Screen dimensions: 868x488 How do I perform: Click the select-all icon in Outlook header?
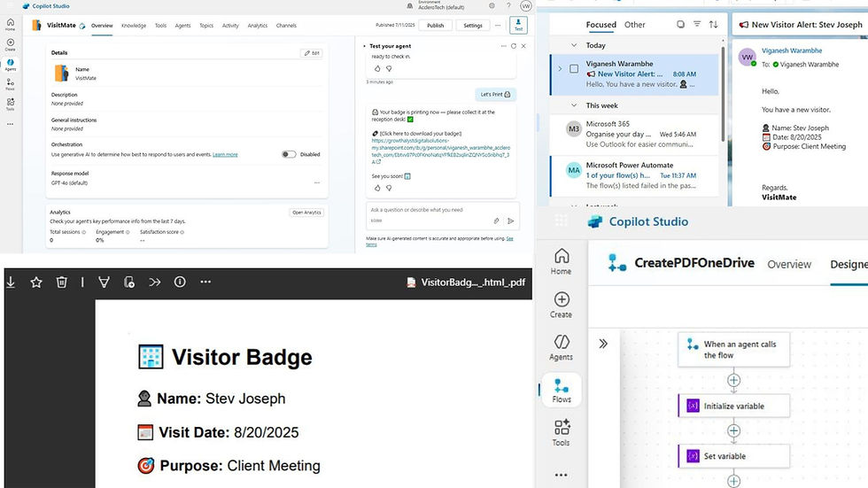(680, 24)
